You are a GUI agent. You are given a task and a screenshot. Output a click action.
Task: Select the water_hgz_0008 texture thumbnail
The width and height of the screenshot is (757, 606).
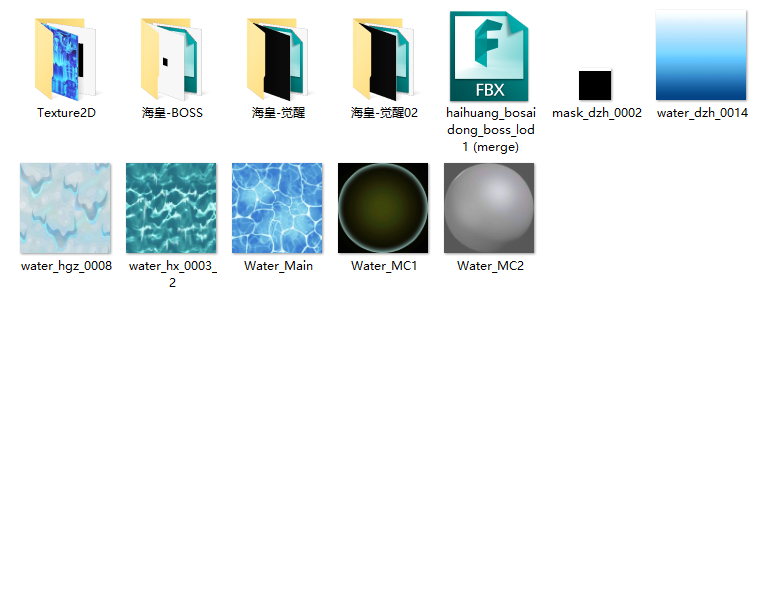pos(65,208)
